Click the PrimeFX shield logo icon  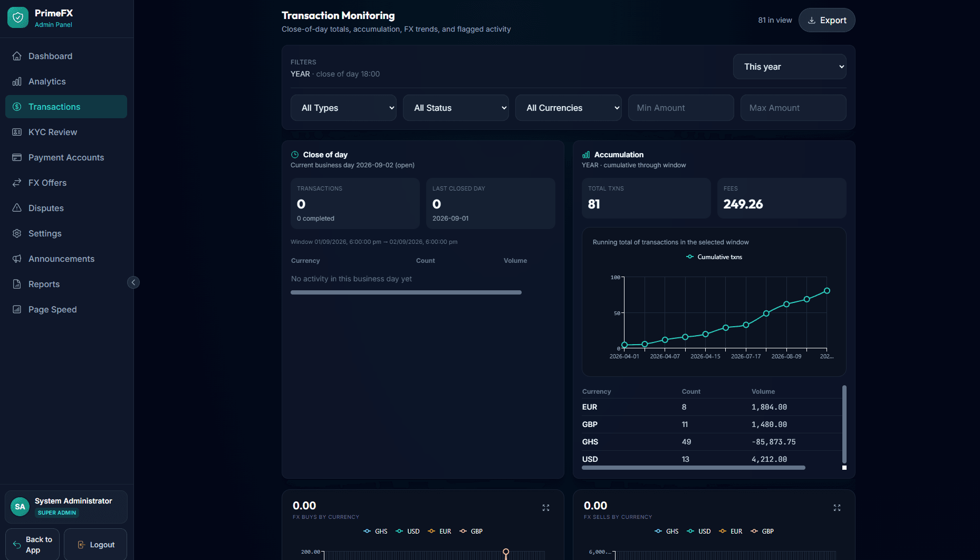pos(18,18)
